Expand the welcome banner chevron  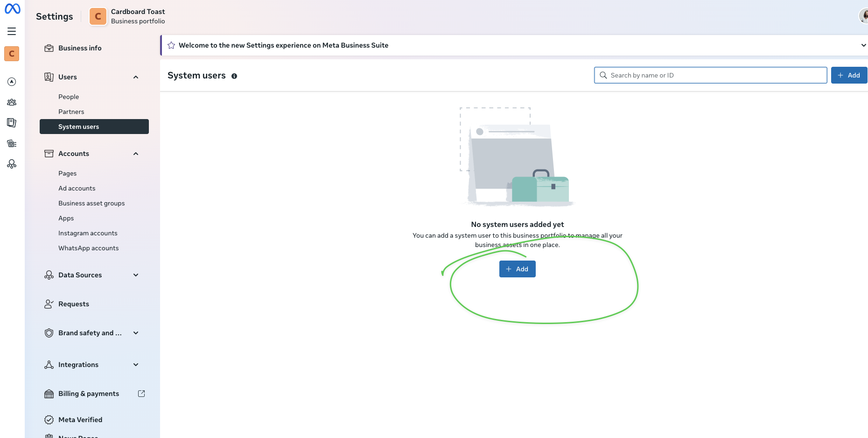tap(863, 45)
